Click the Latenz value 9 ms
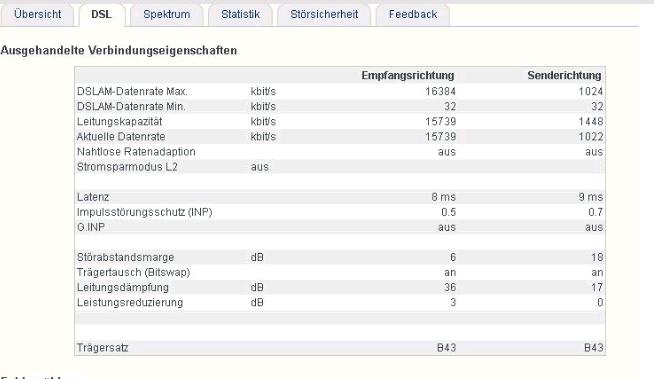Viewport: 654px width, 379px height. point(591,197)
